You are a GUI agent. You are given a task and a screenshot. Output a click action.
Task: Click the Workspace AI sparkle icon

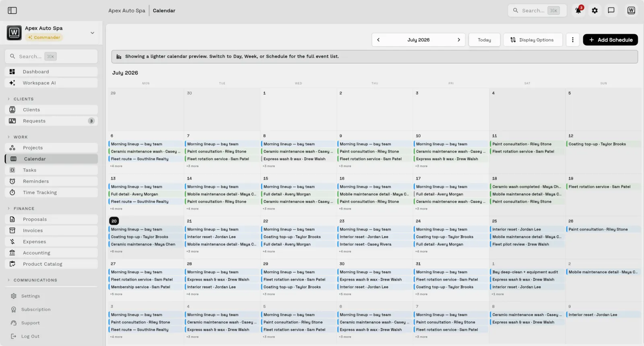tap(12, 83)
